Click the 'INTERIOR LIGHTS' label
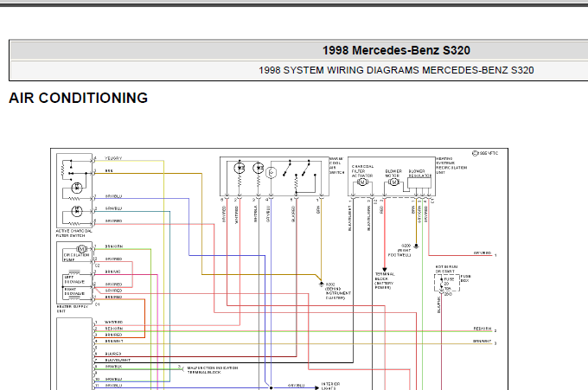Screen dimensions: 588x390 click(330, 386)
